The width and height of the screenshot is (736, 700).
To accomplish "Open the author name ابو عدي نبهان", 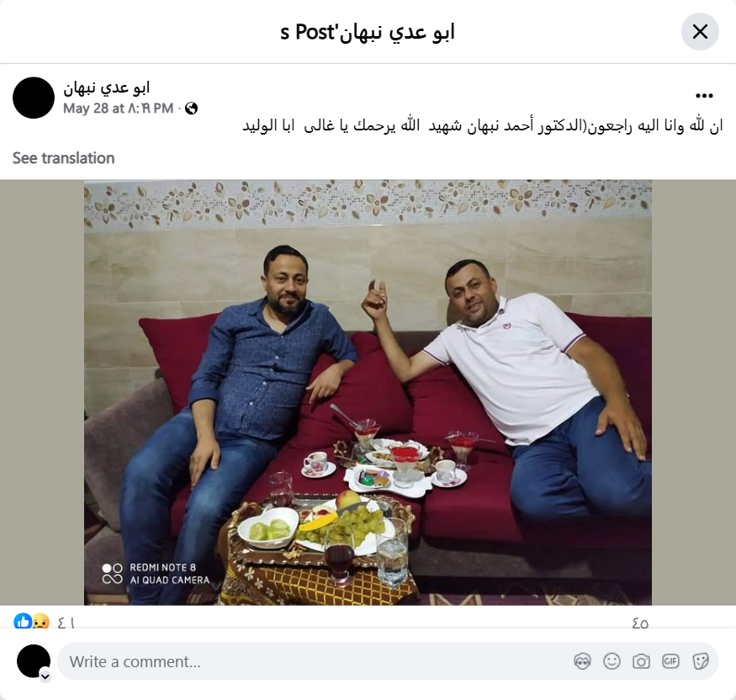I will pyautogui.click(x=107, y=87).
